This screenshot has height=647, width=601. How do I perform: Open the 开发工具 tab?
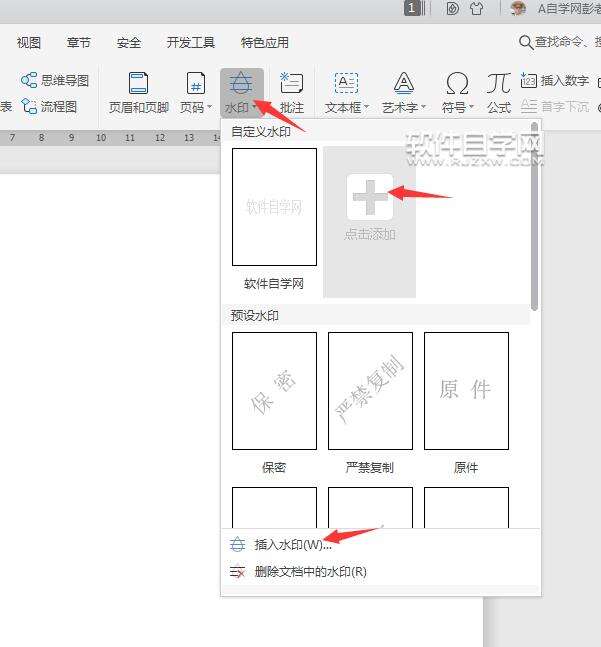click(x=191, y=42)
